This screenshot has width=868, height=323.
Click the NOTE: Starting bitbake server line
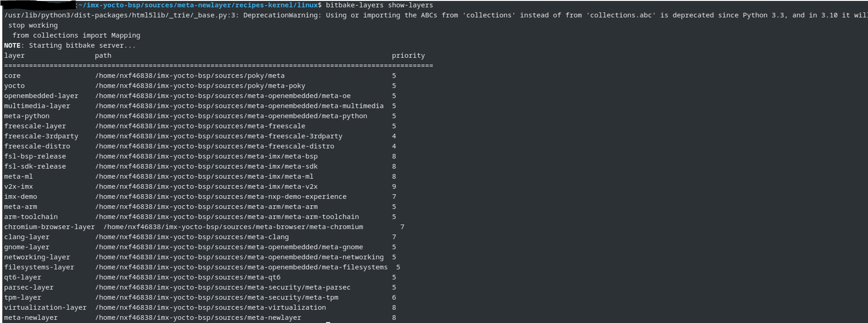click(x=70, y=45)
